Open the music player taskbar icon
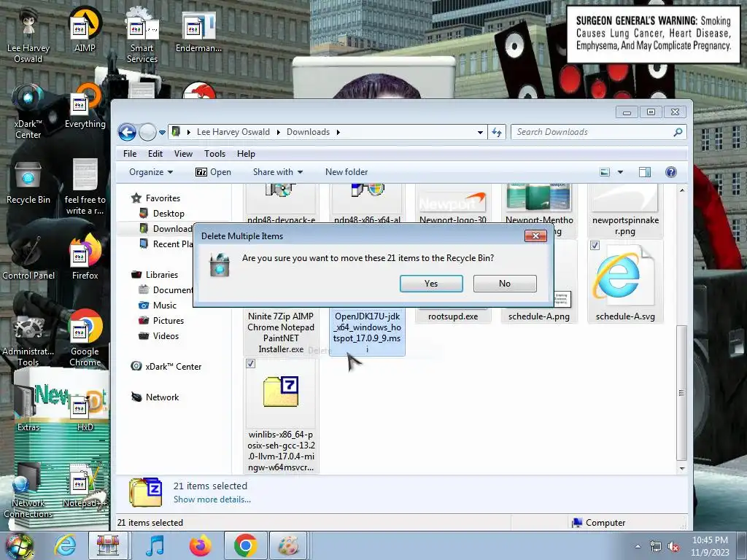This screenshot has width=747, height=560. (155, 545)
